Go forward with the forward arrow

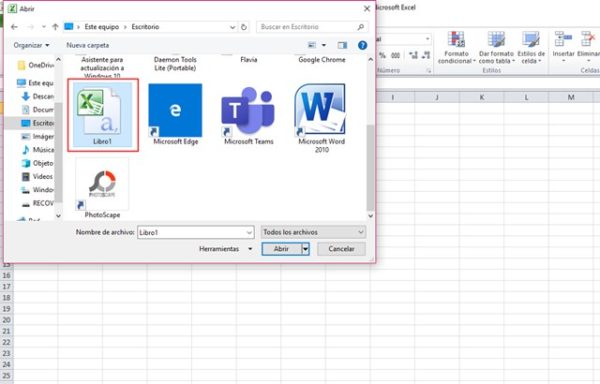click(x=31, y=27)
